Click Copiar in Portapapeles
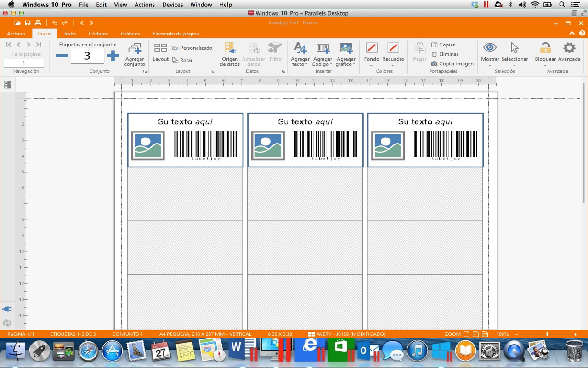Viewport: 588px width, 368px height. pos(443,45)
